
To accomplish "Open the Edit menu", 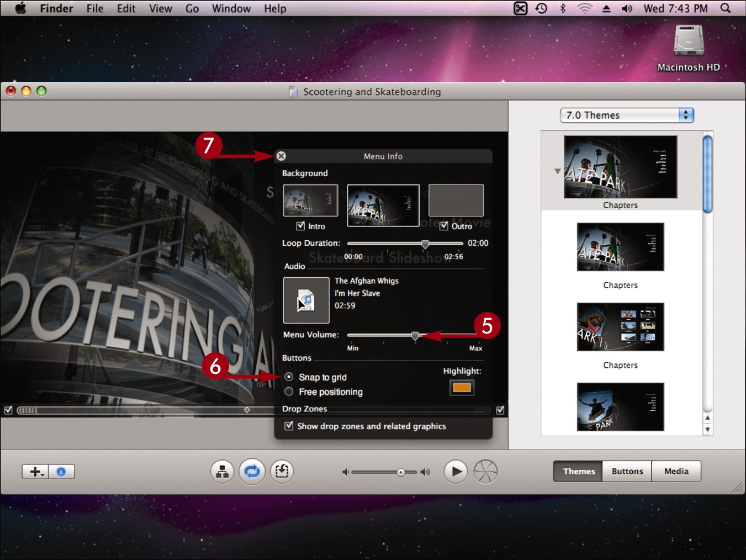I will (126, 8).
